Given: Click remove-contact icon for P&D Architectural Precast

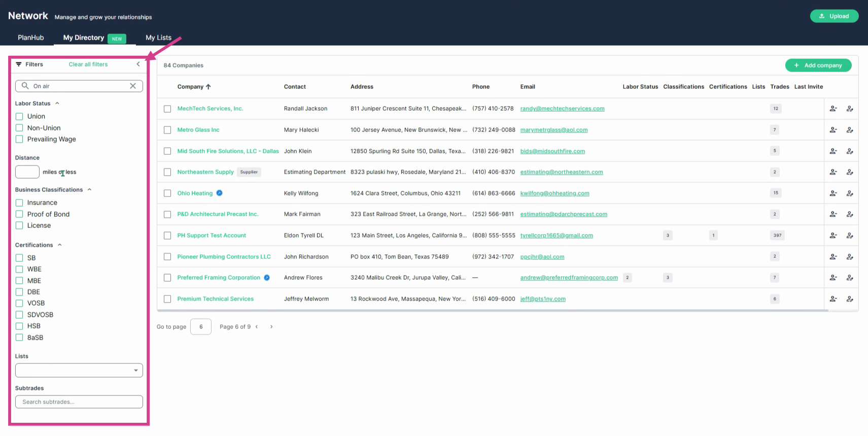Looking at the screenshot, I should (833, 214).
